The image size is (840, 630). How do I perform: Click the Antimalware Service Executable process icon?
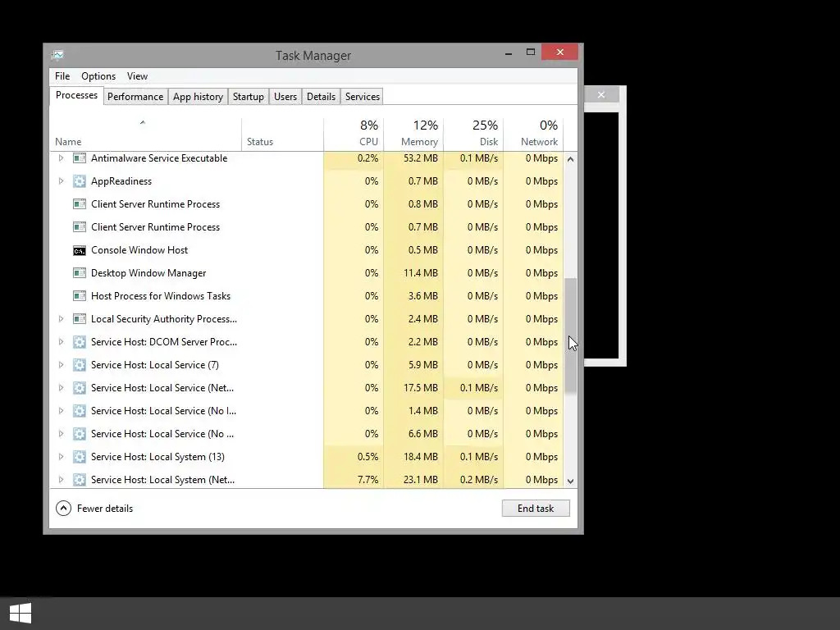(x=80, y=158)
